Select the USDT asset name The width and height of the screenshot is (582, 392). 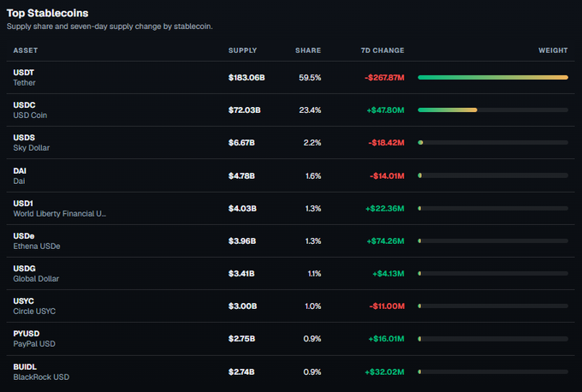click(24, 73)
